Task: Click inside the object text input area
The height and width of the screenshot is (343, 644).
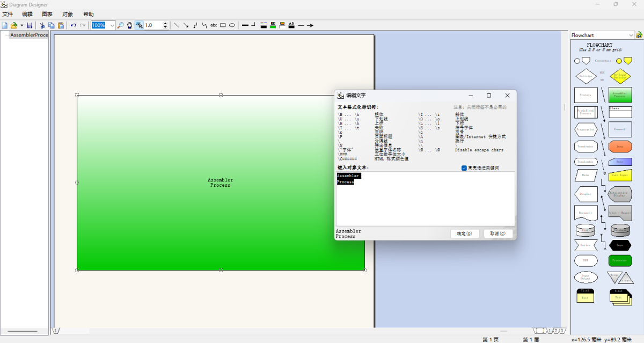Action: (x=425, y=204)
